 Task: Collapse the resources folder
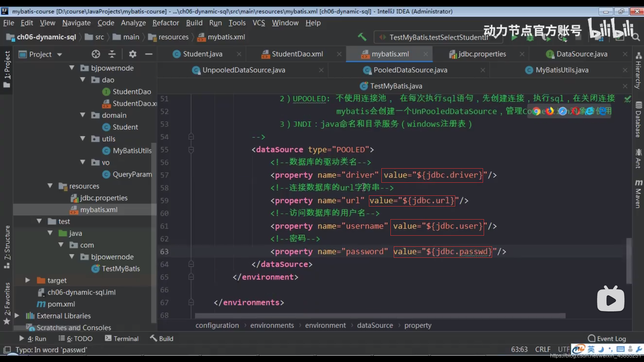pyautogui.click(x=50, y=186)
